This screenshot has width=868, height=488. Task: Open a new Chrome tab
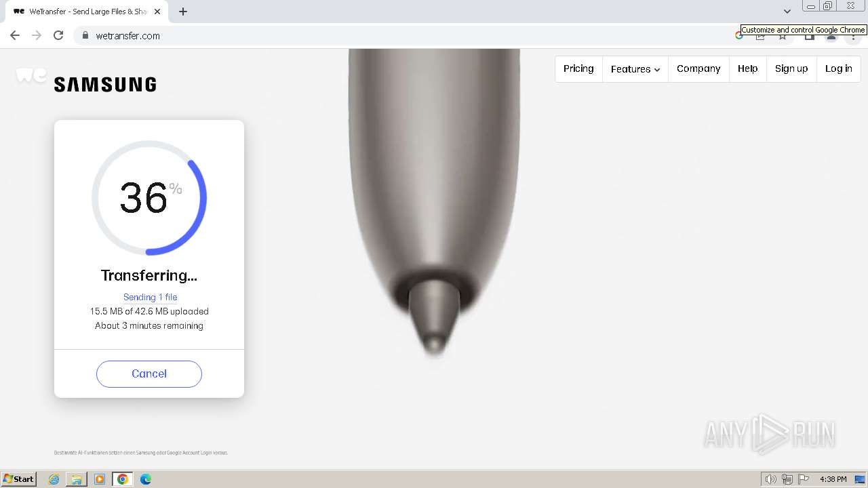coord(183,12)
